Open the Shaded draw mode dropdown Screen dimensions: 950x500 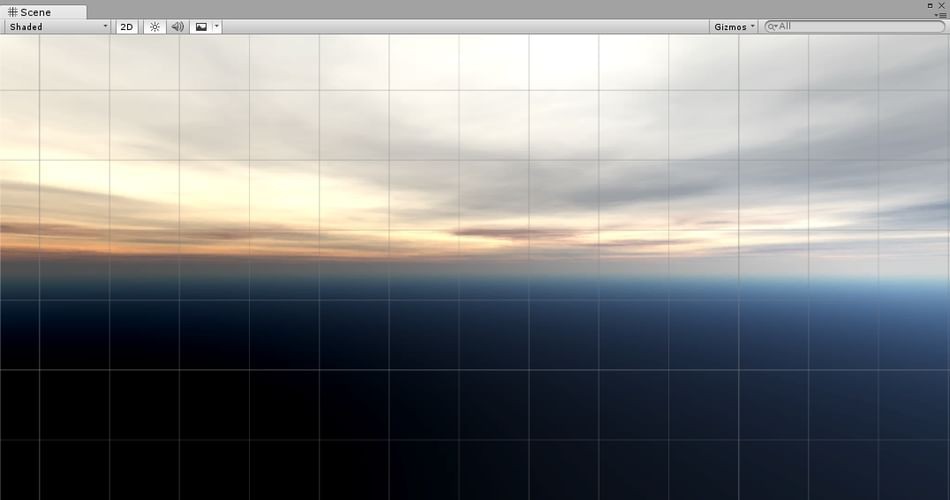click(x=57, y=27)
